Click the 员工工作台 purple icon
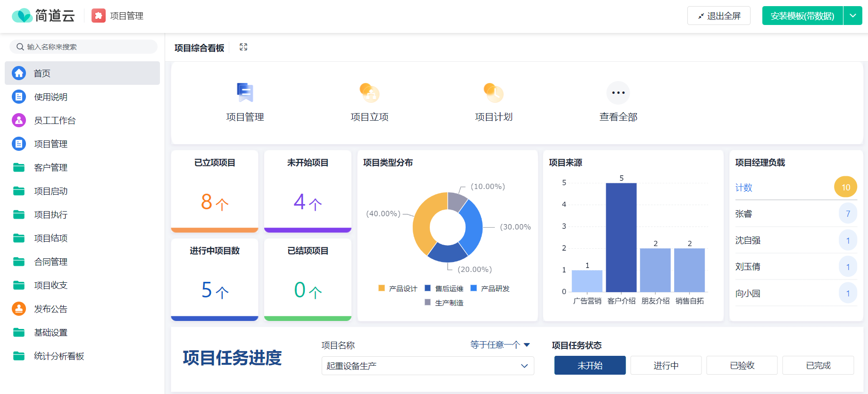The height and width of the screenshot is (394, 868). pyautogui.click(x=19, y=120)
